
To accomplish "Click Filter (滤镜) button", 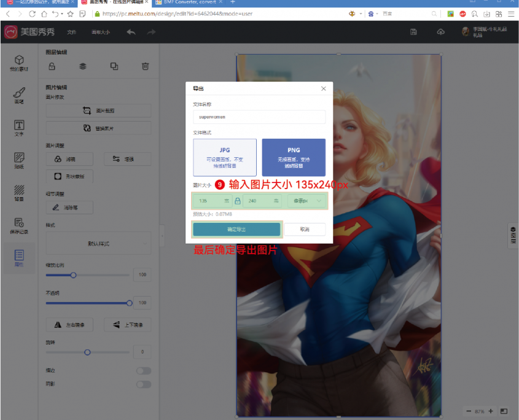I will 69,159.
